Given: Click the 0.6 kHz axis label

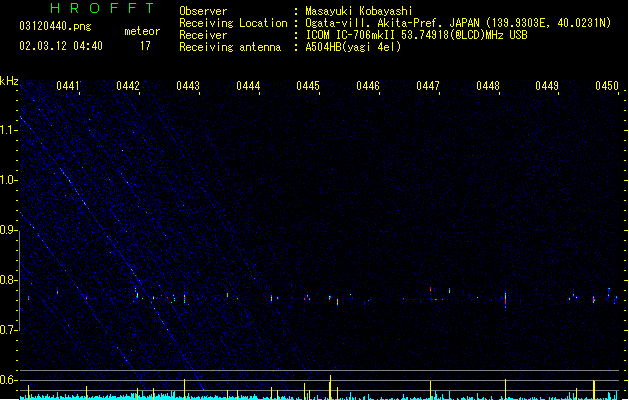Looking at the screenshot, I should click(x=9, y=380).
